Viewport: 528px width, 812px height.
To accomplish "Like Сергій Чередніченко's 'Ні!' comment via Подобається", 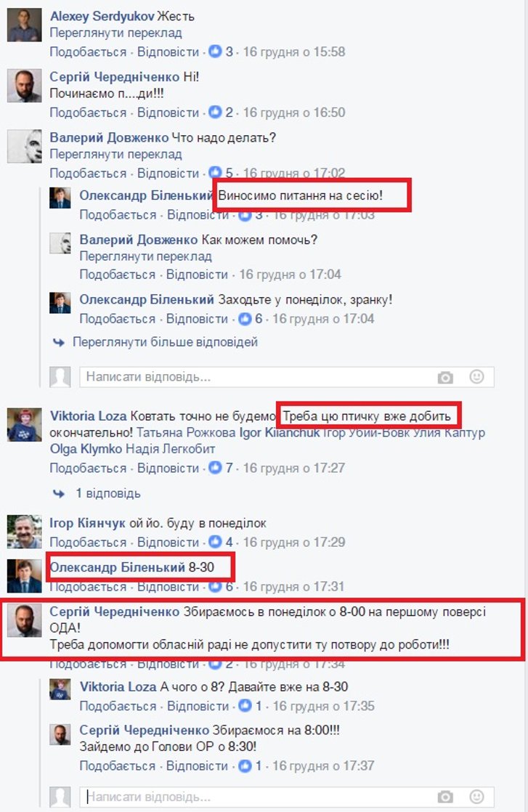I will point(88,113).
